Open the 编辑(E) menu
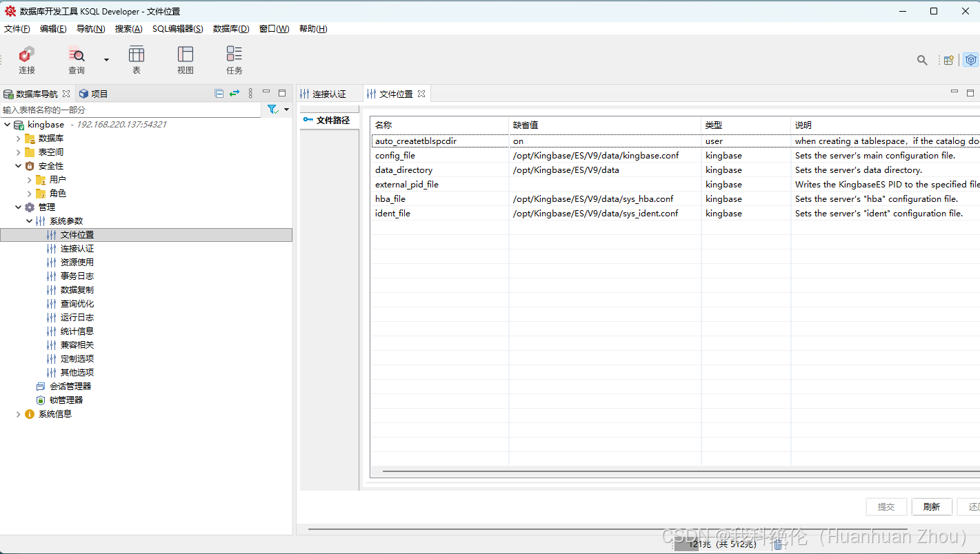This screenshot has height=554, width=980. (x=53, y=28)
